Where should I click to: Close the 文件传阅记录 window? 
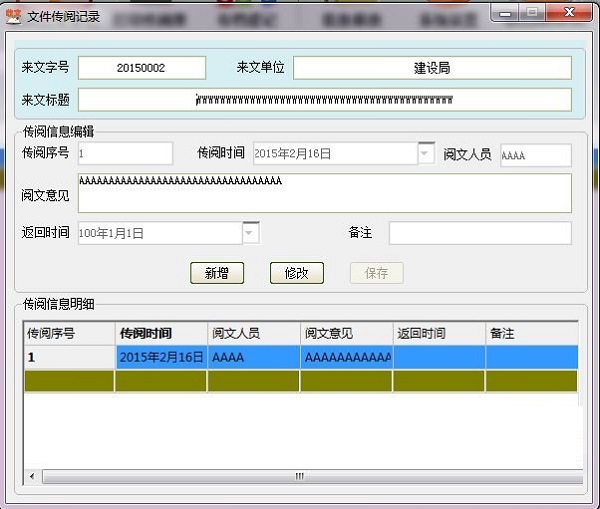click(569, 13)
